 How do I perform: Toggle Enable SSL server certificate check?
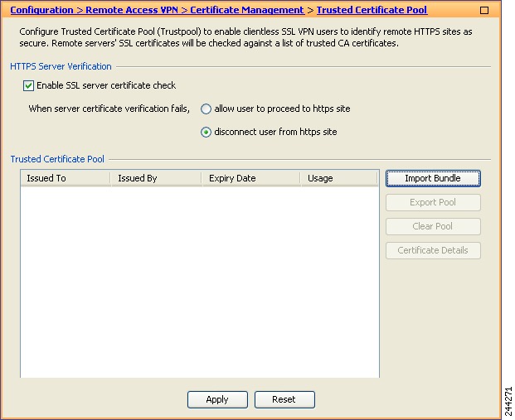pos(28,86)
